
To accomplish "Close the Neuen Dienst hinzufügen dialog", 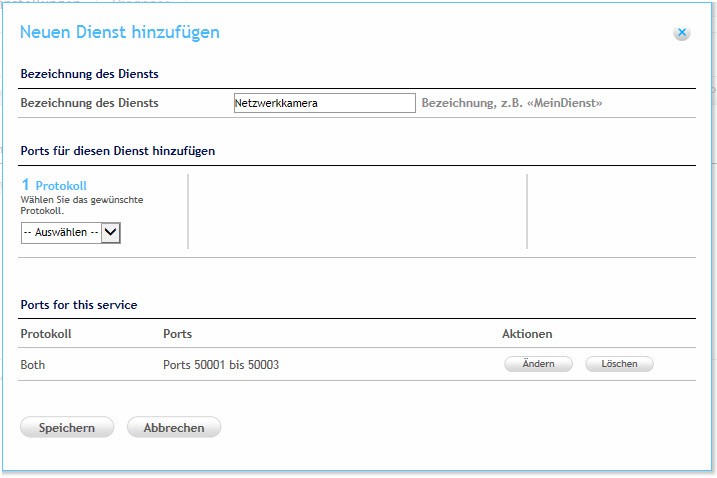I will pos(682,33).
